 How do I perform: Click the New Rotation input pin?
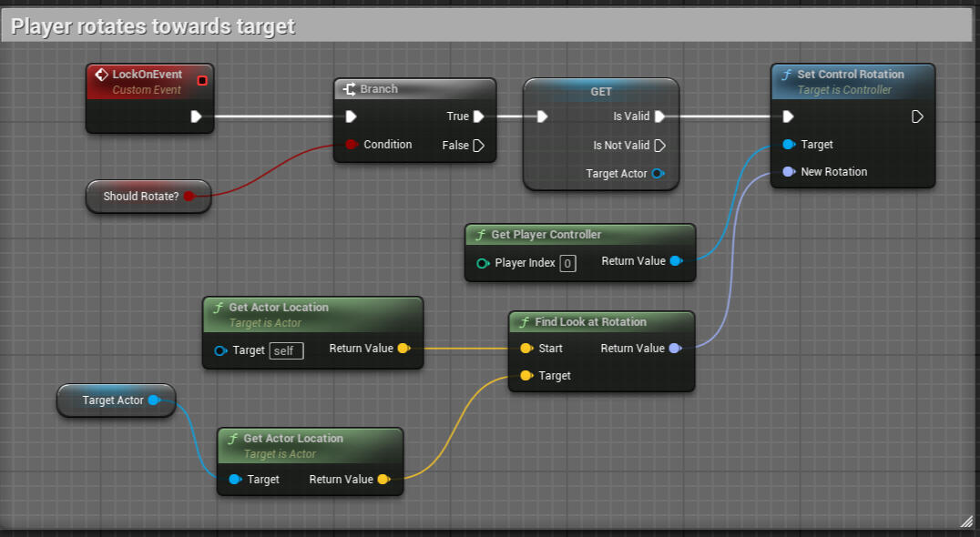(x=789, y=172)
